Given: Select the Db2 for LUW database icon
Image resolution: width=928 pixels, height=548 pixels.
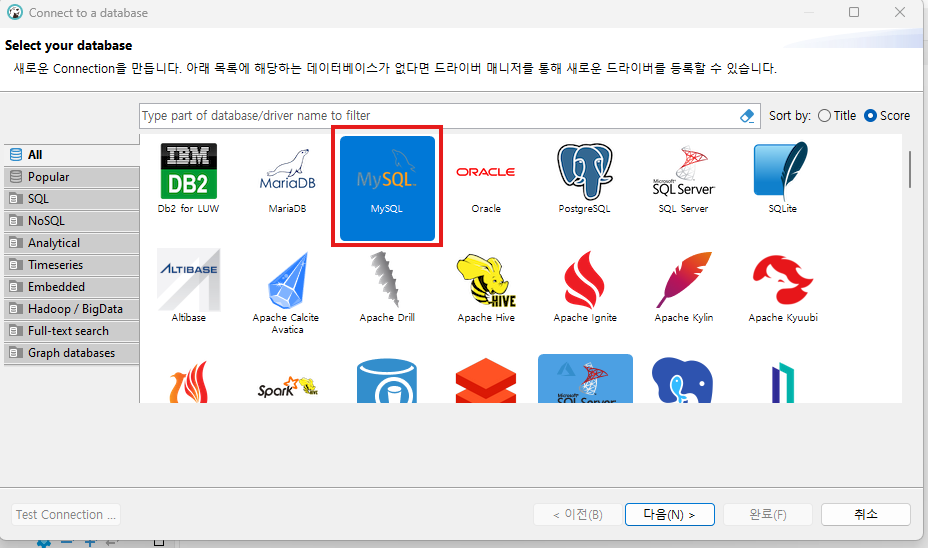Looking at the screenshot, I should click(188, 172).
